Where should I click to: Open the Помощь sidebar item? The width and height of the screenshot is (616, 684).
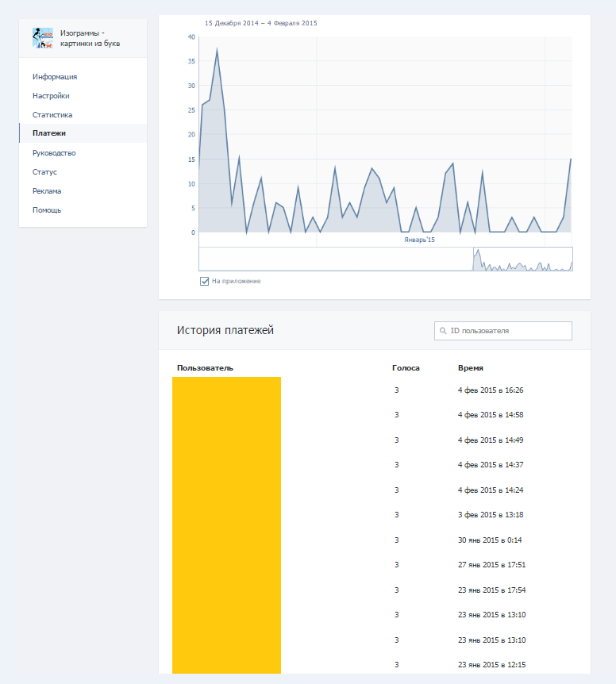click(47, 210)
